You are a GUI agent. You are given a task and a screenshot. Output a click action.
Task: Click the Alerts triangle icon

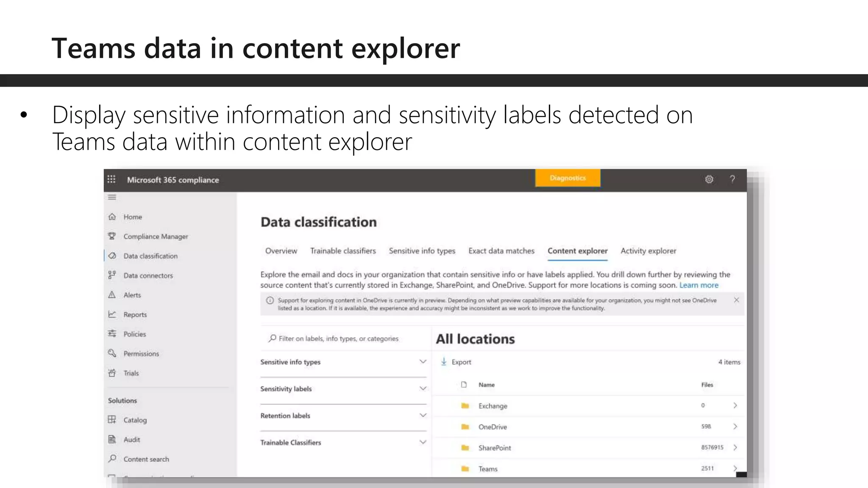(112, 295)
